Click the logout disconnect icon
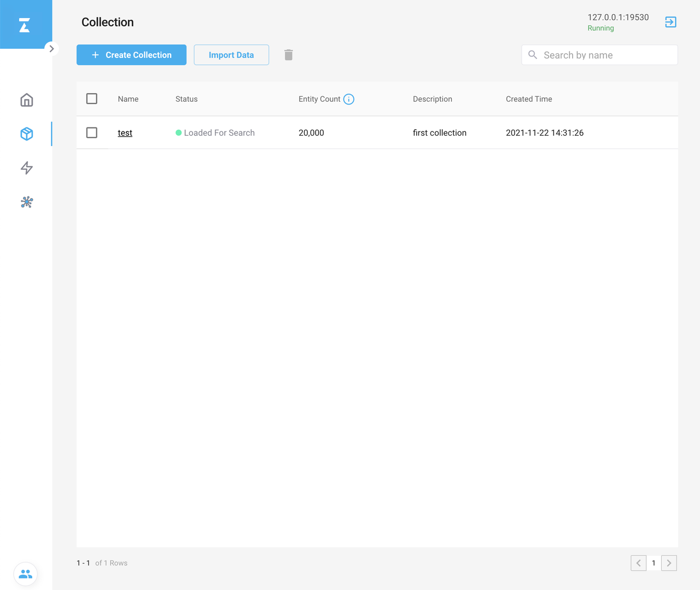 coord(670,22)
